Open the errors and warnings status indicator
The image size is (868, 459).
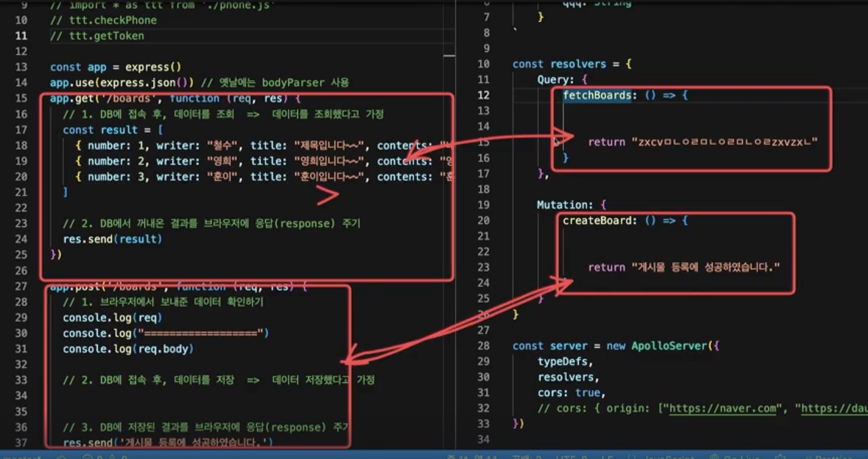coord(105,457)
